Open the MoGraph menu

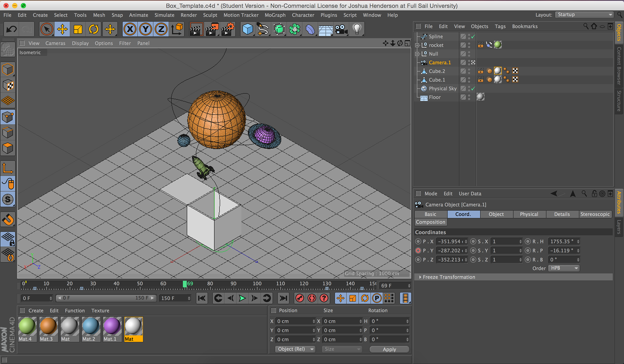[275, 15]
